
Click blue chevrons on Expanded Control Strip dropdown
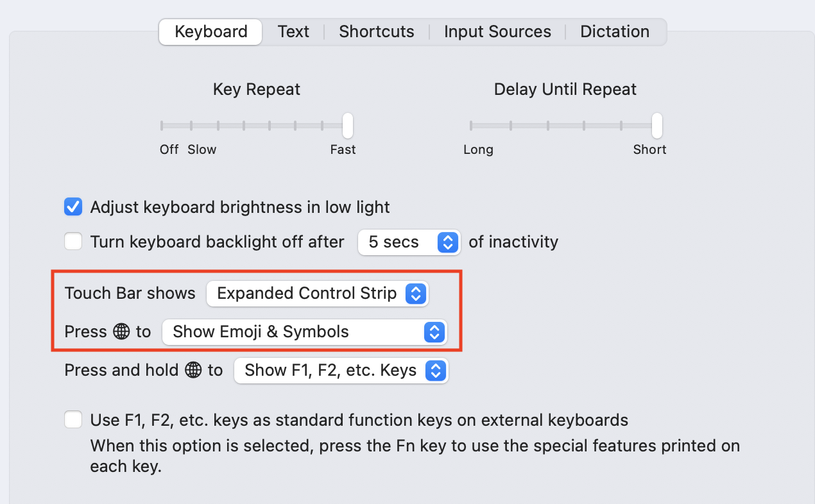coord(417,293)
